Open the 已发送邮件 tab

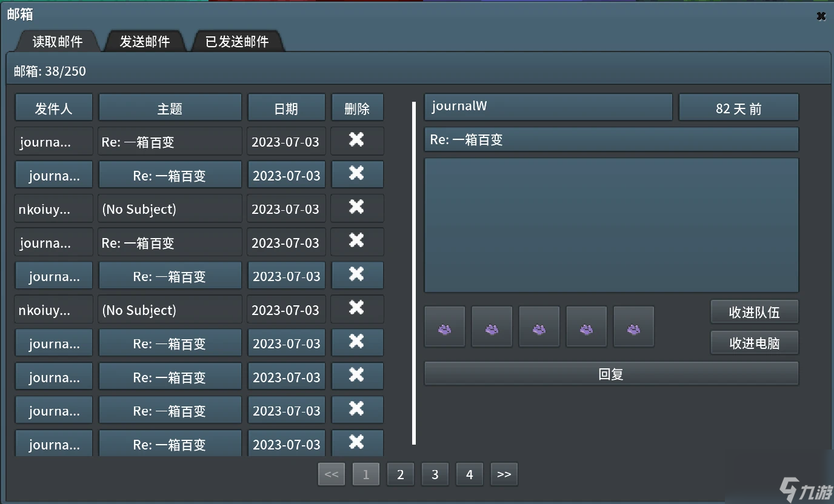237,41
